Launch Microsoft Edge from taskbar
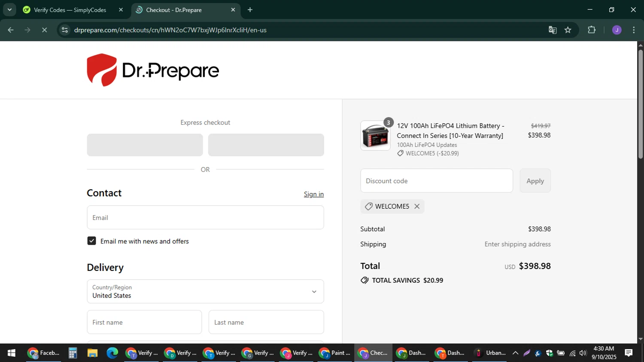The width and height of the screenshot is (644, 362). (112, 353)
